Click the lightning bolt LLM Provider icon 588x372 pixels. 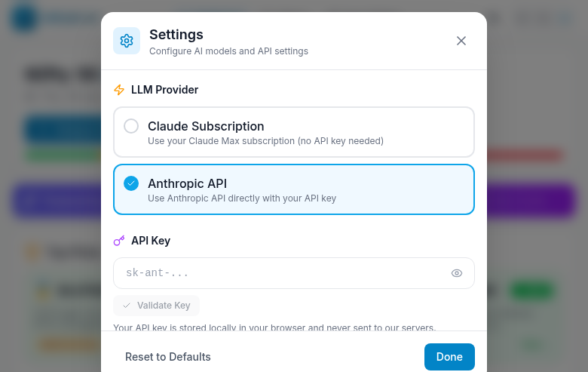pyautogui.click(x=119, y=90)
